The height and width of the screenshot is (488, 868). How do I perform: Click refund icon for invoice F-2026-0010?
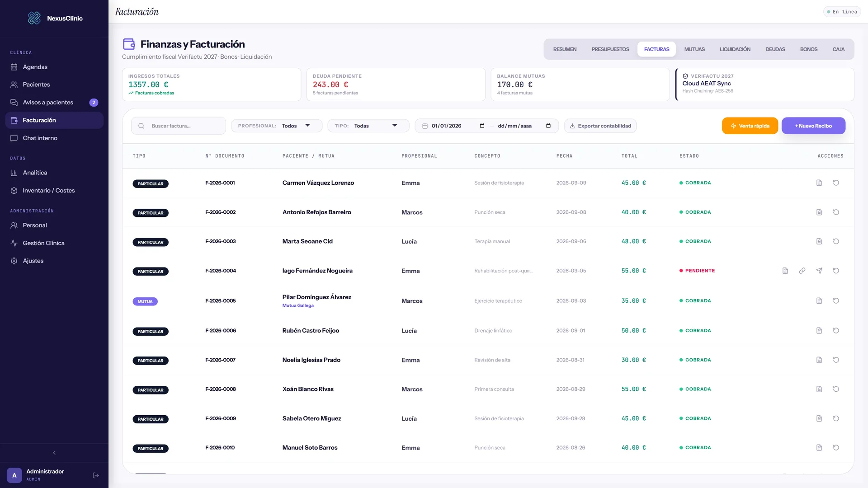pyautogui.click(x=836, y=448)
